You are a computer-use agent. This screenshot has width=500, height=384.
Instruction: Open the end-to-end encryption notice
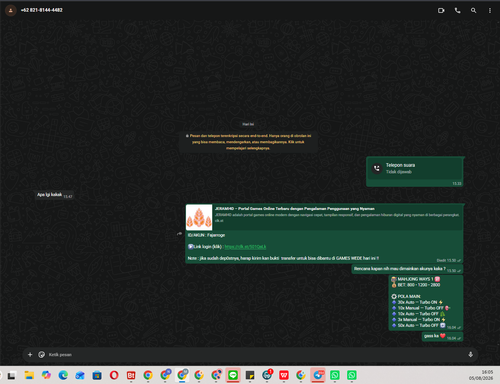[248, 142]
